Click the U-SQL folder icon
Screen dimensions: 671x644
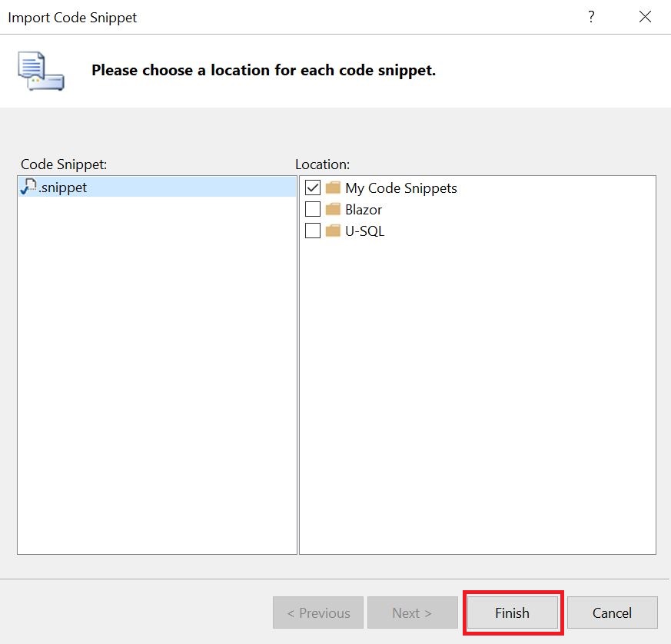click(333, 231)
